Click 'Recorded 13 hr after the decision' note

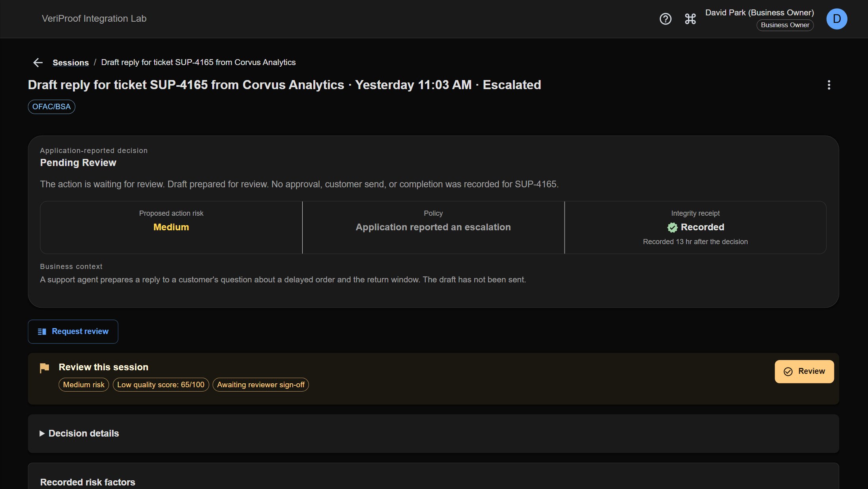click(x=695, y=242)
